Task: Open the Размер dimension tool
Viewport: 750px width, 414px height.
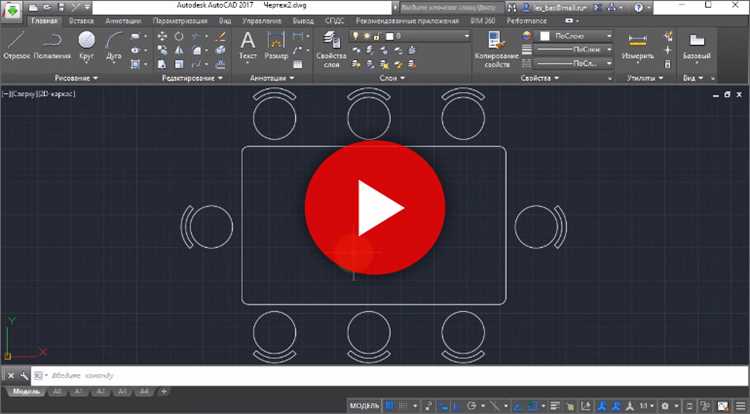Action: click(x=276, y=45)
